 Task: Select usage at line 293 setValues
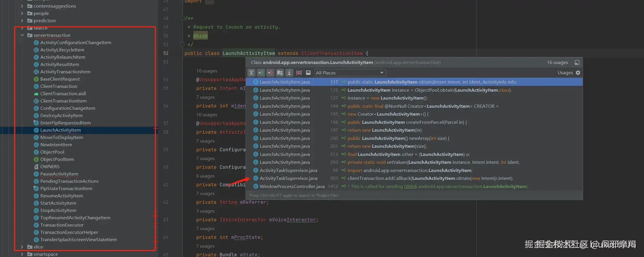pyautogui.click(x=414, y=162)
